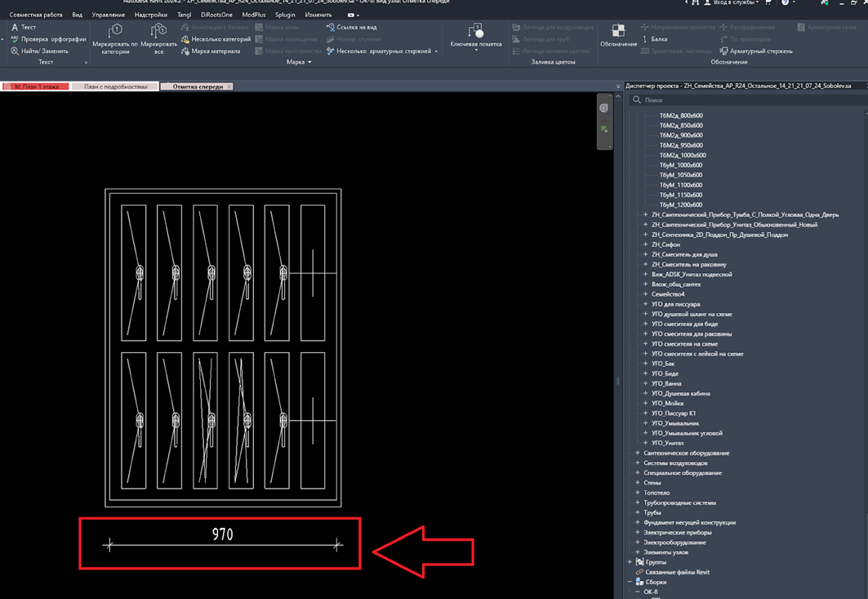868x599 pixels.
Task: Click the Ключевая пометка keynote icon
Action: tap(475, 30)
